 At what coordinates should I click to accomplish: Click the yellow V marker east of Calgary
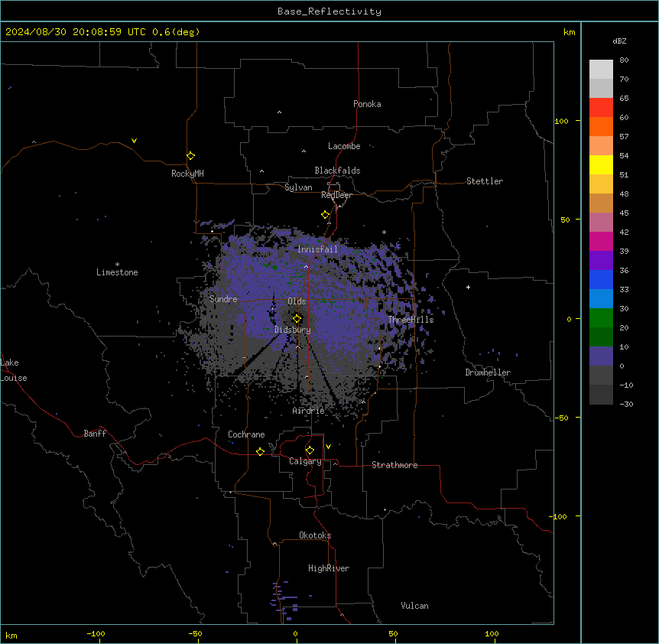328,447
